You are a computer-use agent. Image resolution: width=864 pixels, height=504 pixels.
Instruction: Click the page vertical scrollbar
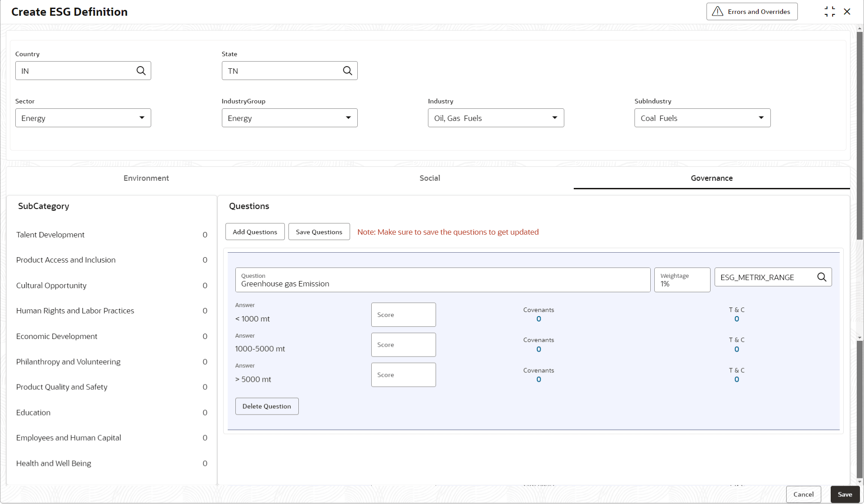(859, 135)
